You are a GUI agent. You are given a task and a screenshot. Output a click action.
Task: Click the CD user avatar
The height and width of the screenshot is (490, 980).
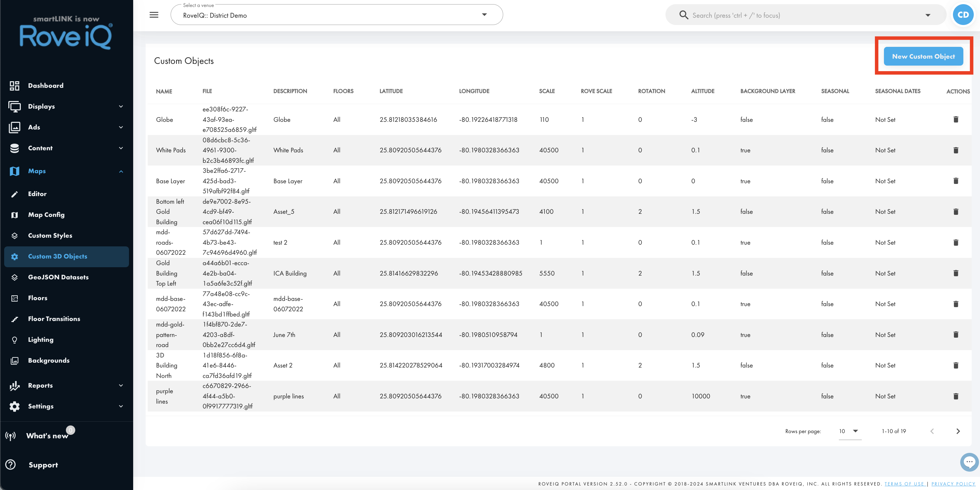(x=963, y=15)
